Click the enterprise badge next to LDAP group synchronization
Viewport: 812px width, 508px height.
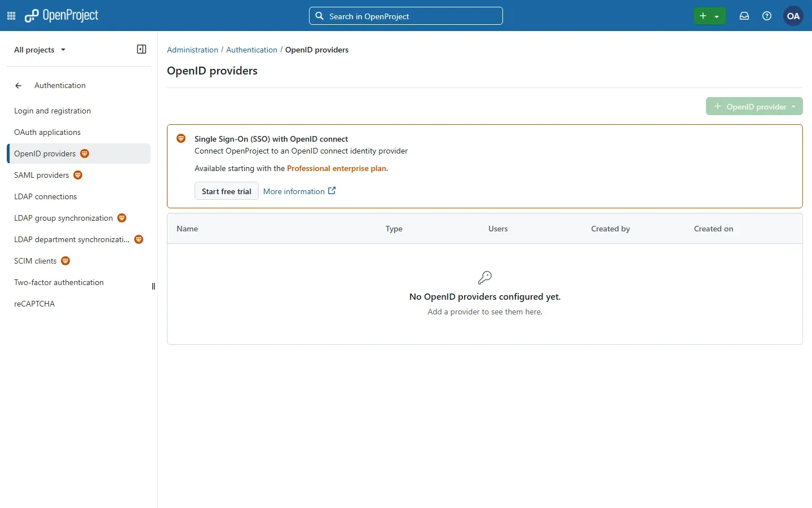[122, 218]
